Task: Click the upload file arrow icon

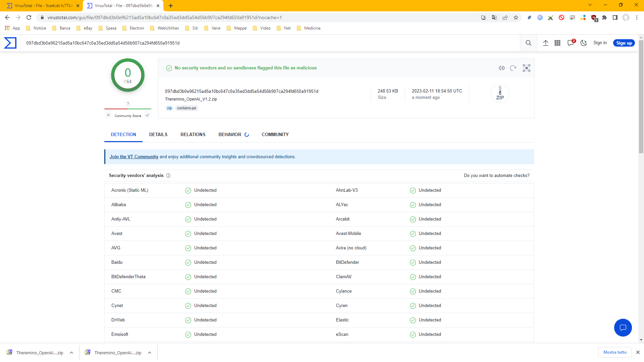Action: pos(546,43)
